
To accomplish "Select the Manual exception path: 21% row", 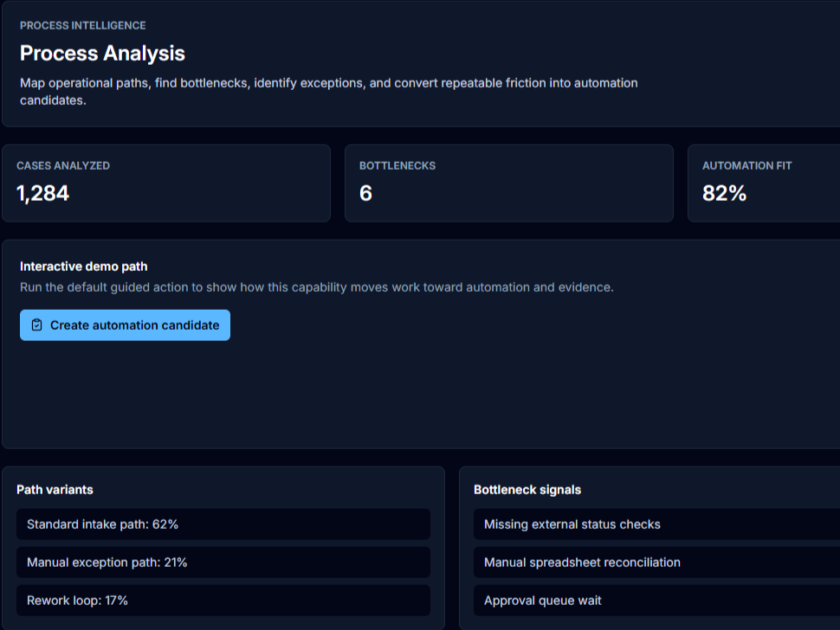I will coord(223,562).
